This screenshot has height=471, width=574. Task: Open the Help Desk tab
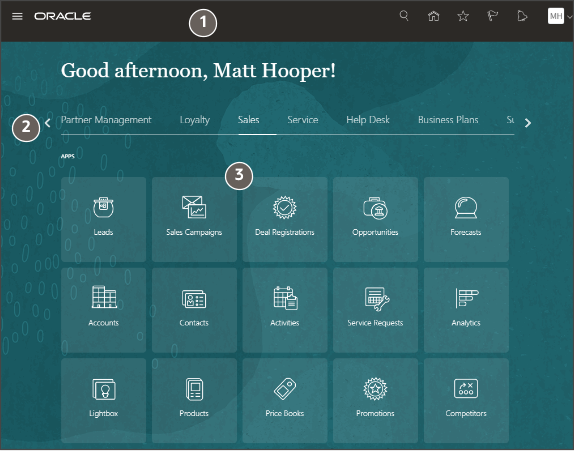(x=368, y=120)
